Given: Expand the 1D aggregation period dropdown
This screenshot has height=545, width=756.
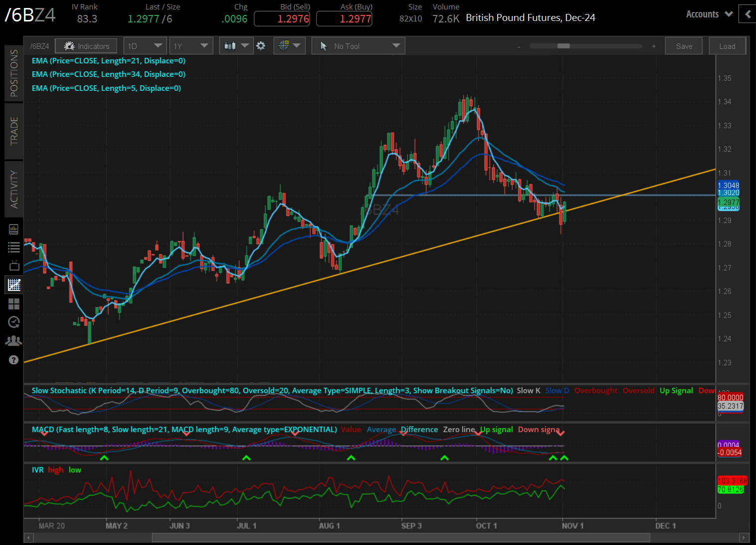Looking at the screenshot, I should (145, 46).
